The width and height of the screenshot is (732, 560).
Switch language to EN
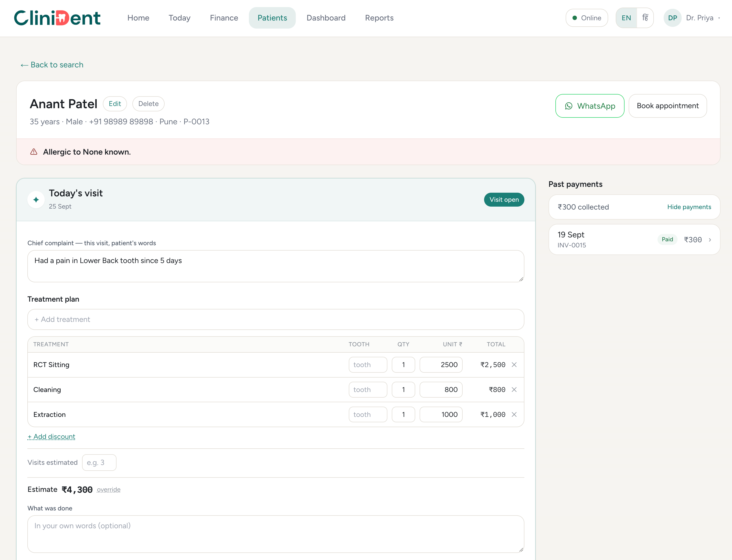click(626, 18)
